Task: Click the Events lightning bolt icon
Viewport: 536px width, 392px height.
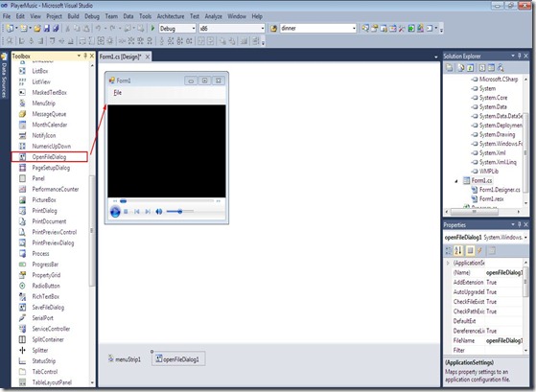Action: tap(480, 251)
